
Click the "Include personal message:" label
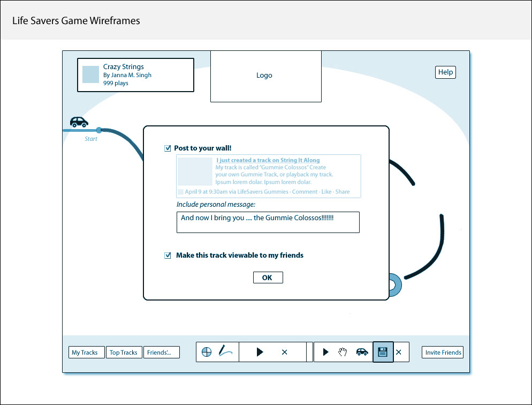pos(216,204)
